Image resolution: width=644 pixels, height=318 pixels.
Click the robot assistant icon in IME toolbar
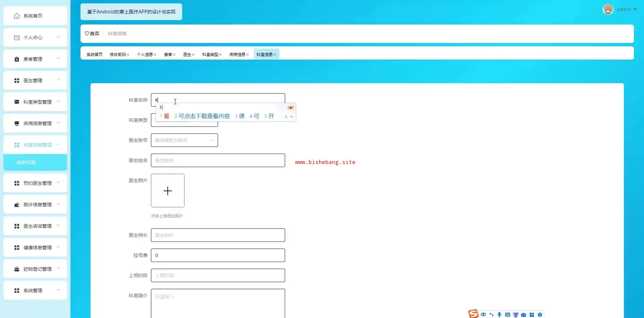[x=524, y=315]
